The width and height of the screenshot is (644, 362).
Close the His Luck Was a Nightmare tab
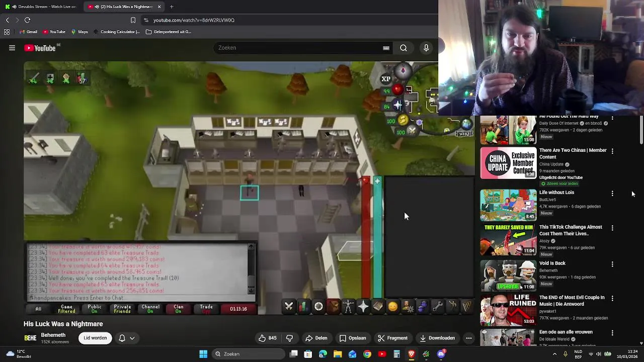coord(159,7)
